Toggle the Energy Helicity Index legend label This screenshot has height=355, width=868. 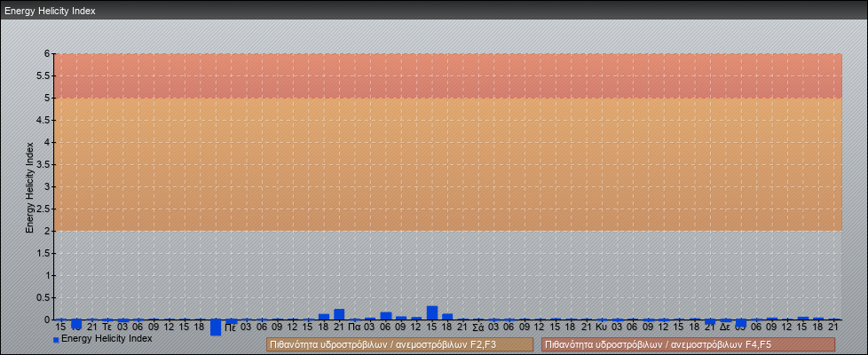point(107,338)
